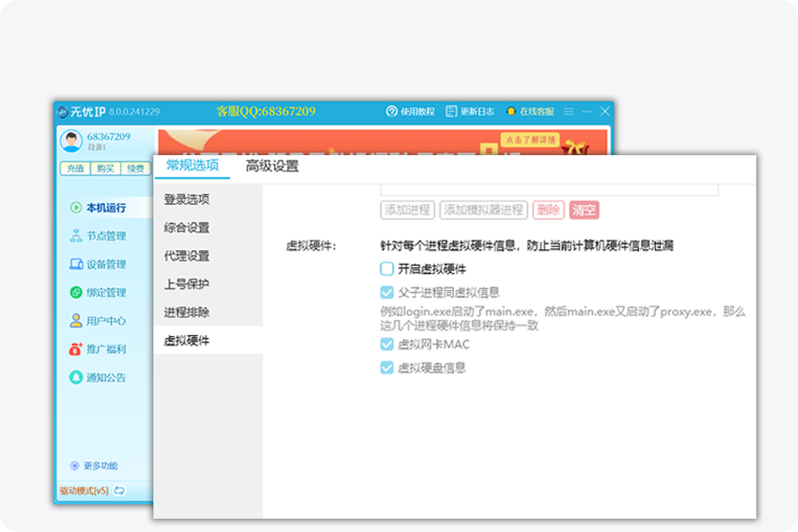
Task: Click the 在线客服 online support icon
Action: click(x=511, y=112)
